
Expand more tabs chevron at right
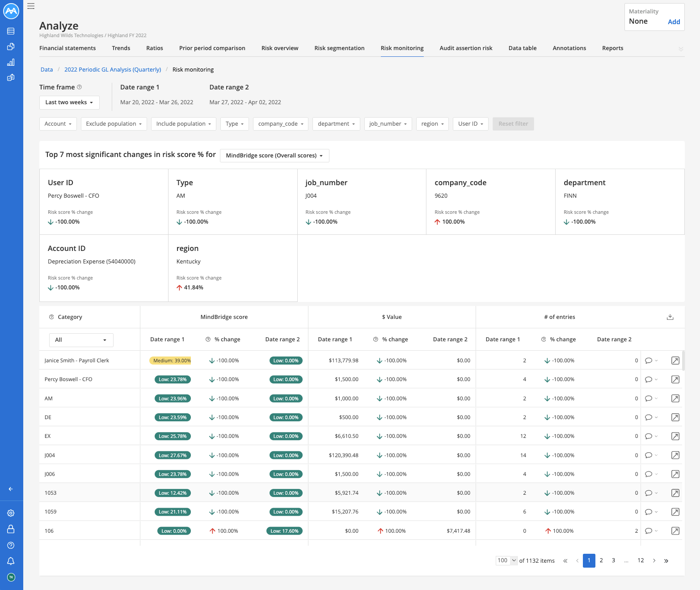click(x=681, y=49)
